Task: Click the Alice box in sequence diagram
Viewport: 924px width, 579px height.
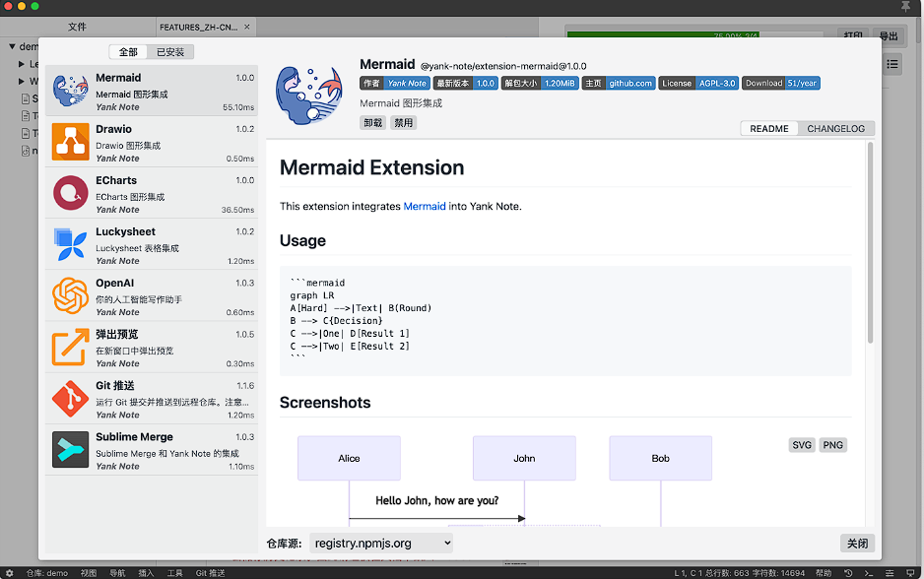Action: pyautogui.click(x=349, y=458)
